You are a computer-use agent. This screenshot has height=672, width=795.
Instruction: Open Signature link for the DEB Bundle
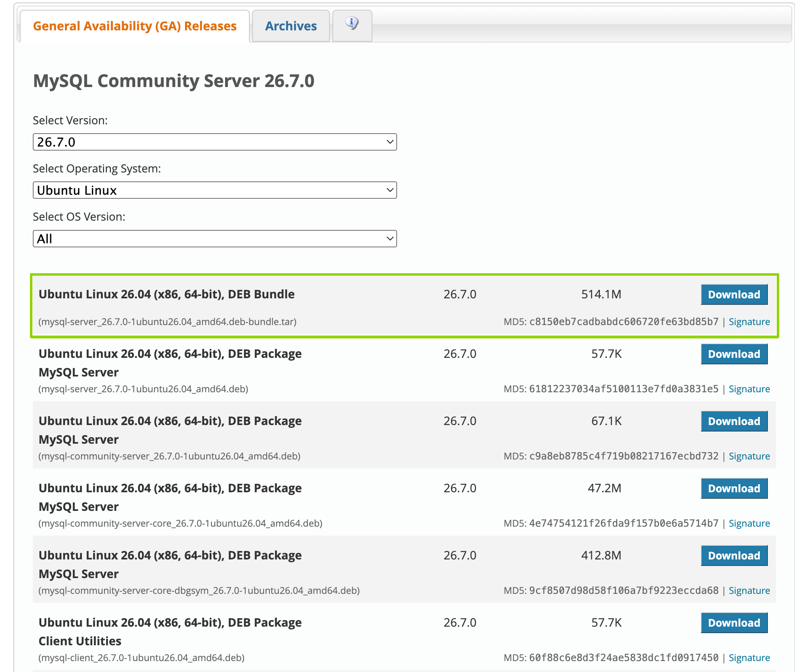tap(749, 322)
